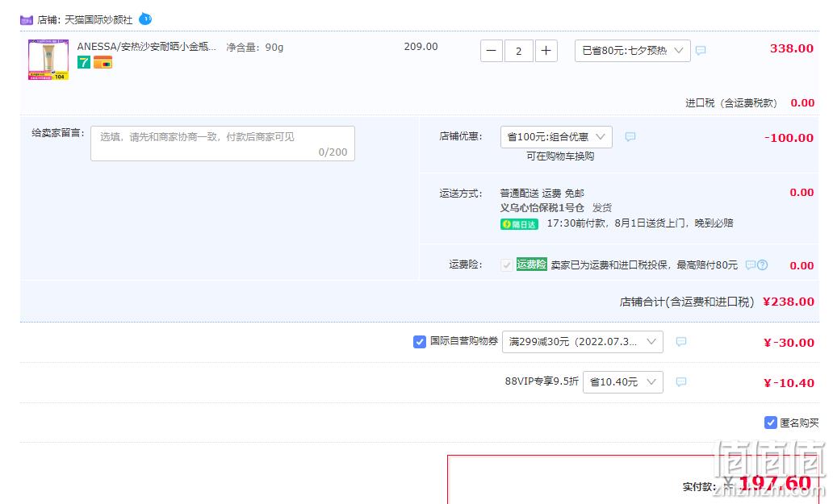Click the 进口税（含运费税款） label
The width and height of the screenshot is (833, 504).
[731, 103]
